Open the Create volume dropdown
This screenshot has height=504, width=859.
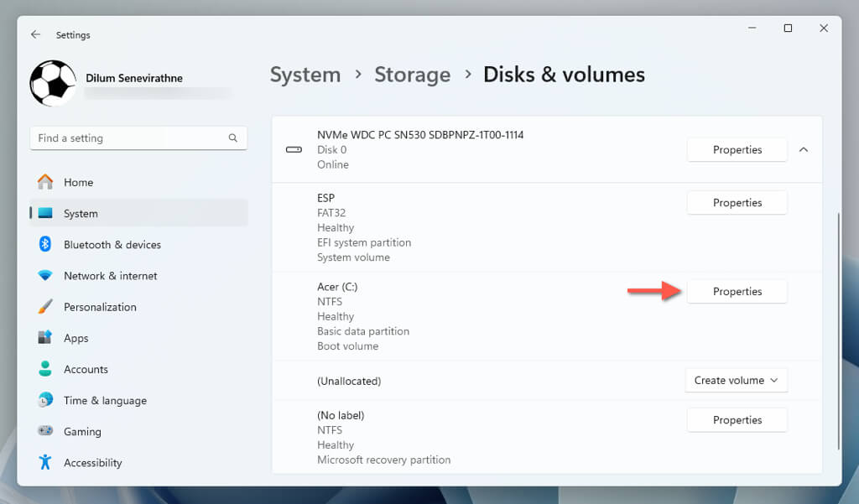click(x=737, y=381)
